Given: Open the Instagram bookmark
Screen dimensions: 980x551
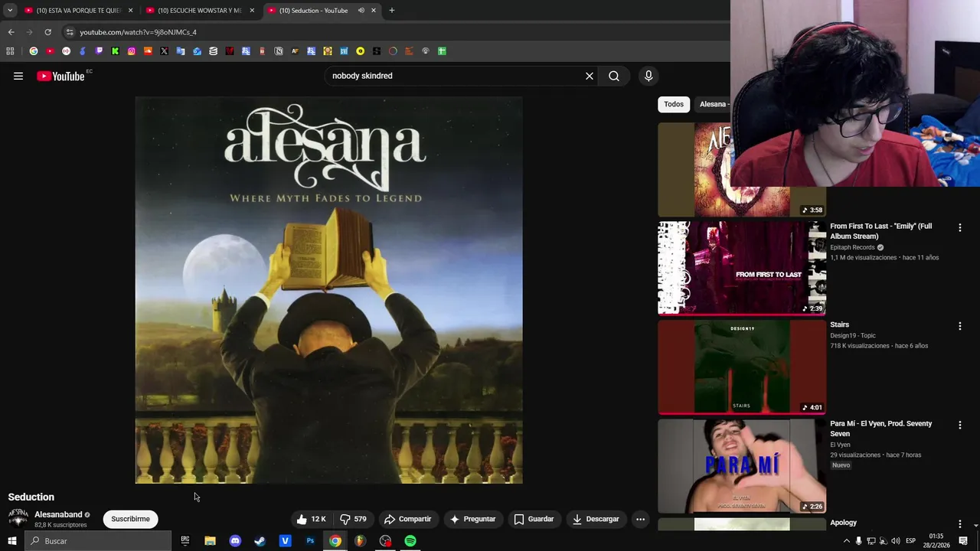Looking at the screenshot, I should tap(132, 51).
